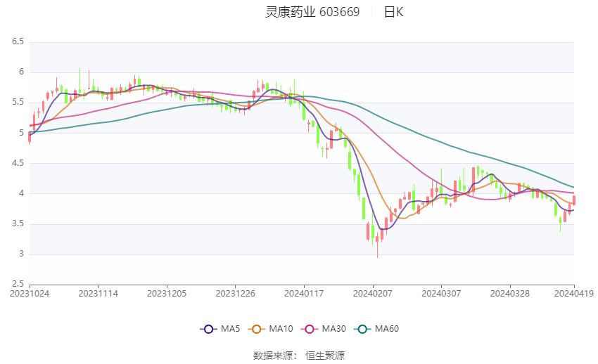The width and height of the screenshot is (598, 364).
Task: Click y-axis value label 4.5
Action: [x=18, y=163]
